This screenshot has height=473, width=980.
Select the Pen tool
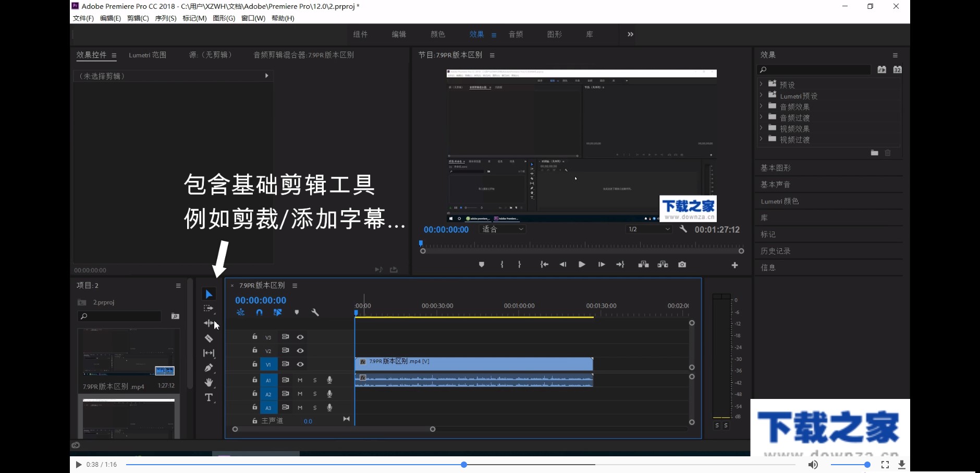209,368
